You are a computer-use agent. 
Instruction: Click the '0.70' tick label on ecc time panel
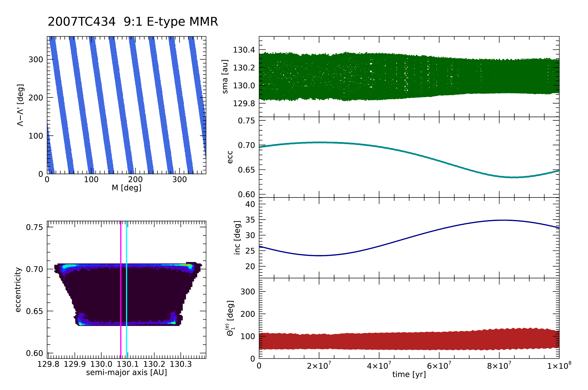(x=247, y=145)
